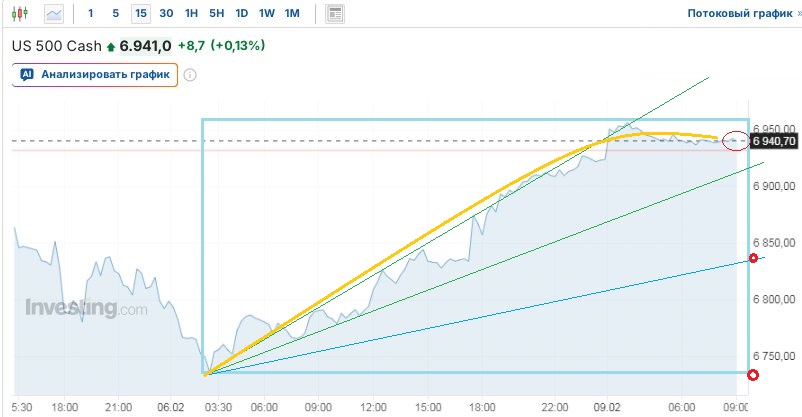The width and height of the screenshot is (802, 417).
Task: Switch to the 30-minute interval
Action: (x=166, y=14)
